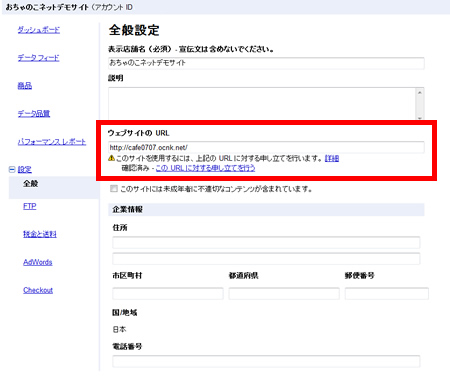Open the AdWords settings link
Image resolution: width=450 pixels, height=380 pixels.
pos(38,262)
